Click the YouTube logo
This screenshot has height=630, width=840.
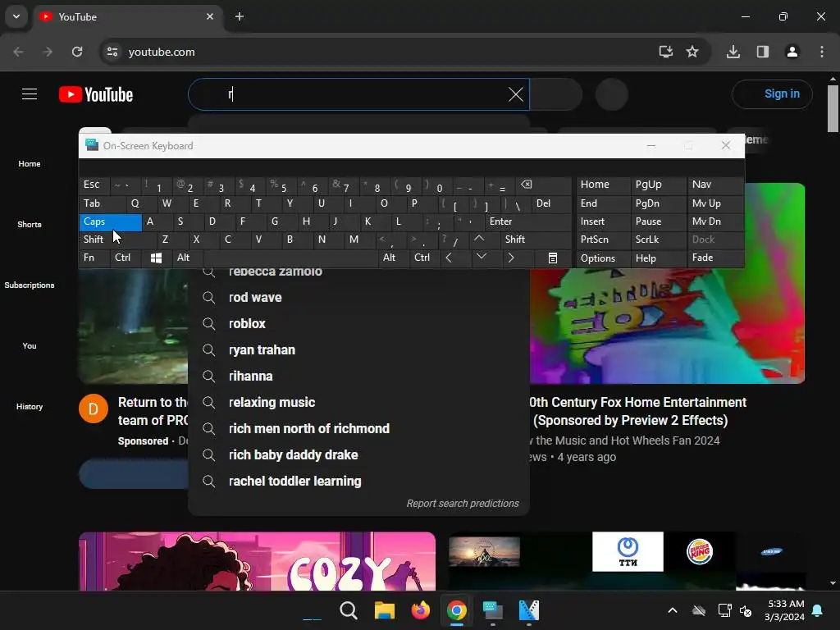pyautogui.click(x=96, y=95)
